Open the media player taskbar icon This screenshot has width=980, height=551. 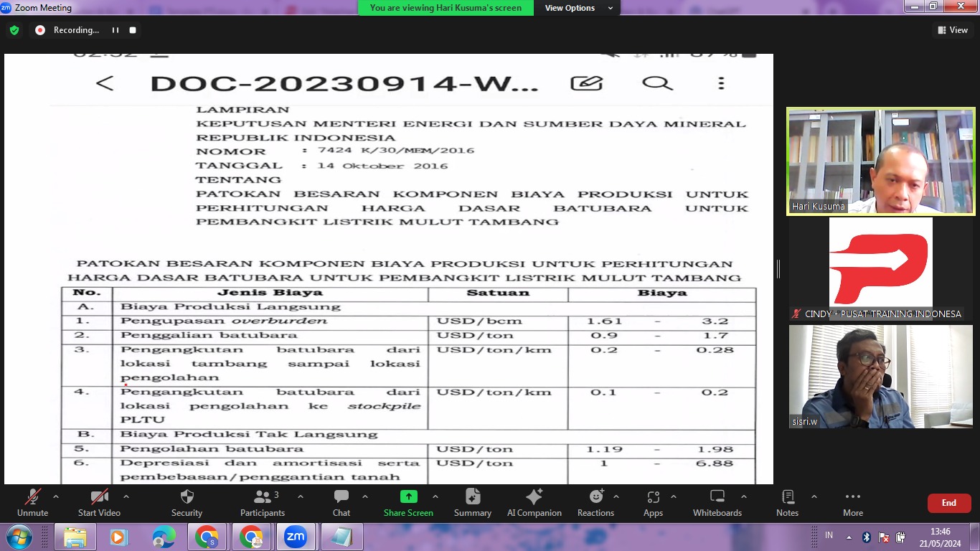point(118,537)
